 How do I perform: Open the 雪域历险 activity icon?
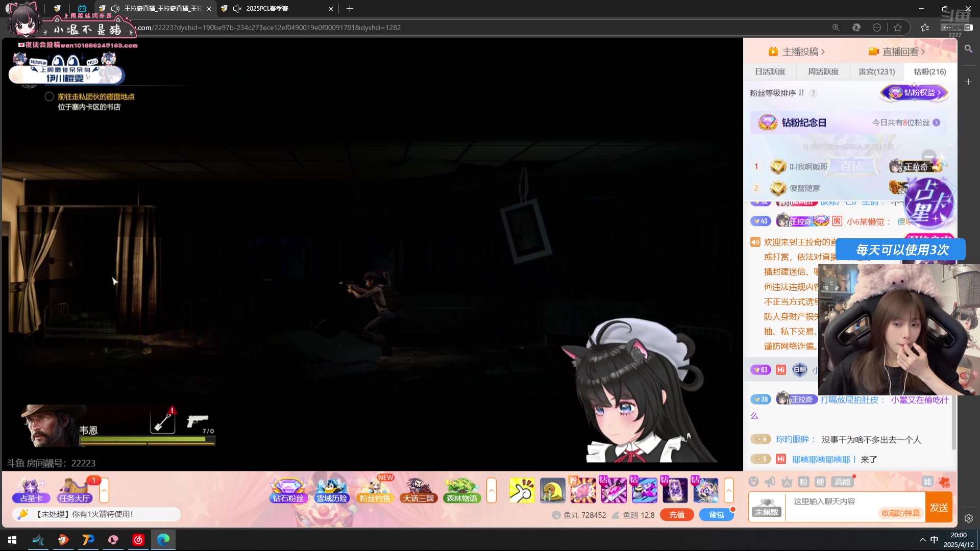(331, 490)
